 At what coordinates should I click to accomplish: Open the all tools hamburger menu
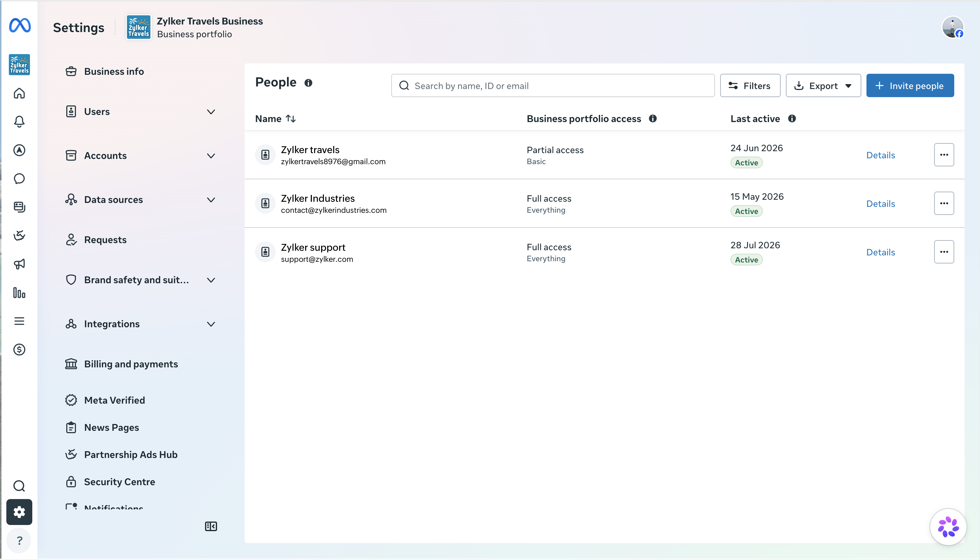[19, 321]
